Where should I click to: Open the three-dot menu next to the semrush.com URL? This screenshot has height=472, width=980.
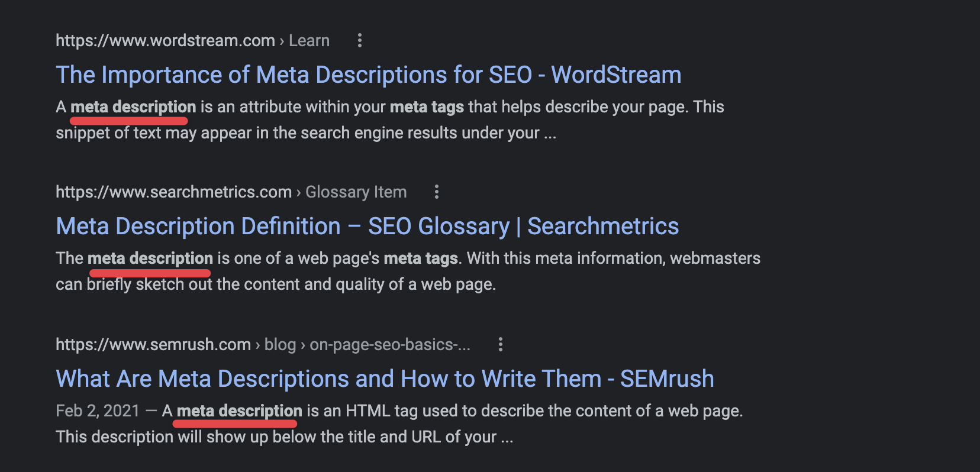pyautogui.click(x=500, y=344)
